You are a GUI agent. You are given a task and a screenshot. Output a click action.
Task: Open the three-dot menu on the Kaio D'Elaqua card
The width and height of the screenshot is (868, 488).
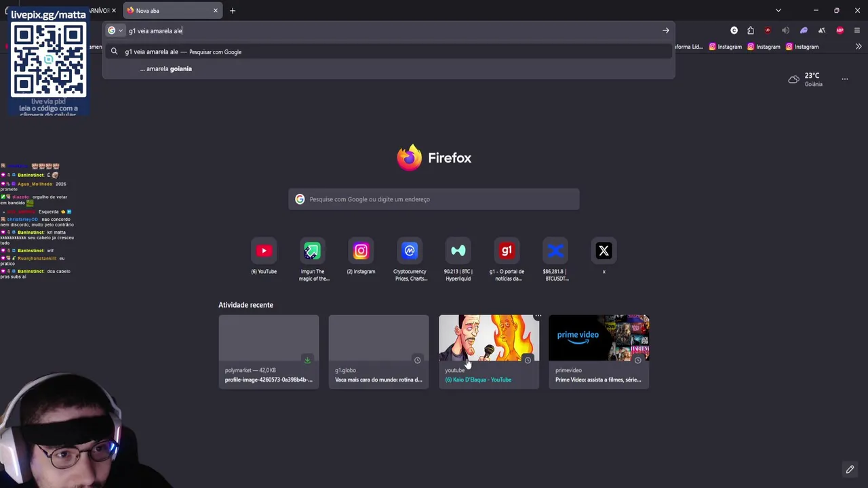pos(537,316)
